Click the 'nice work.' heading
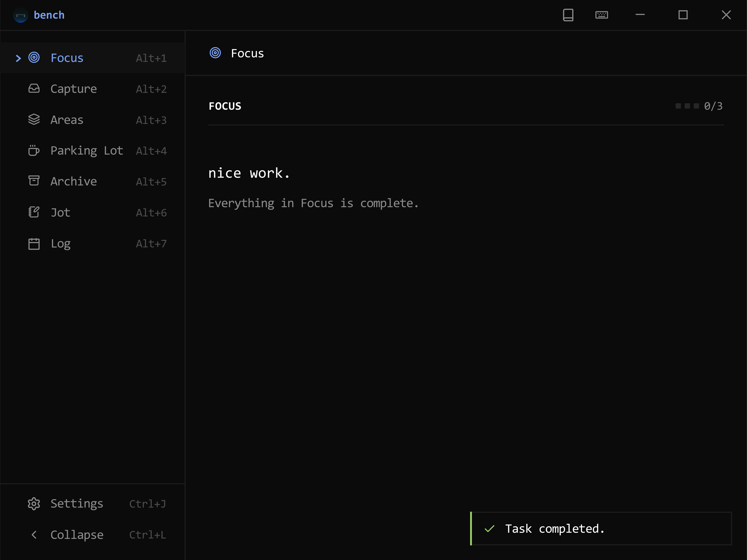 249,173
